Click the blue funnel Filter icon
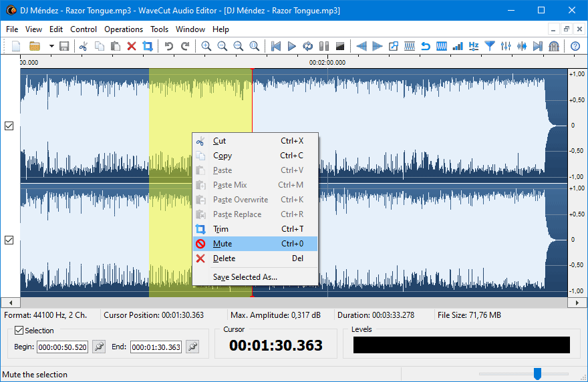 (x=490, y=46)
